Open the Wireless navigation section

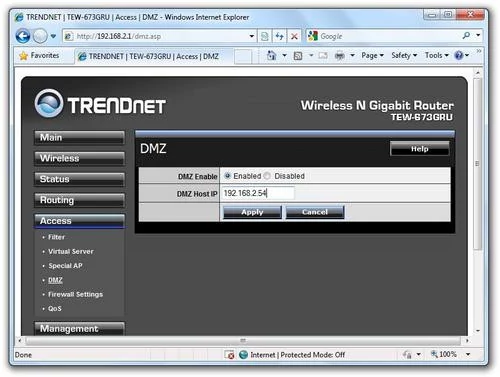click(79, 158)
